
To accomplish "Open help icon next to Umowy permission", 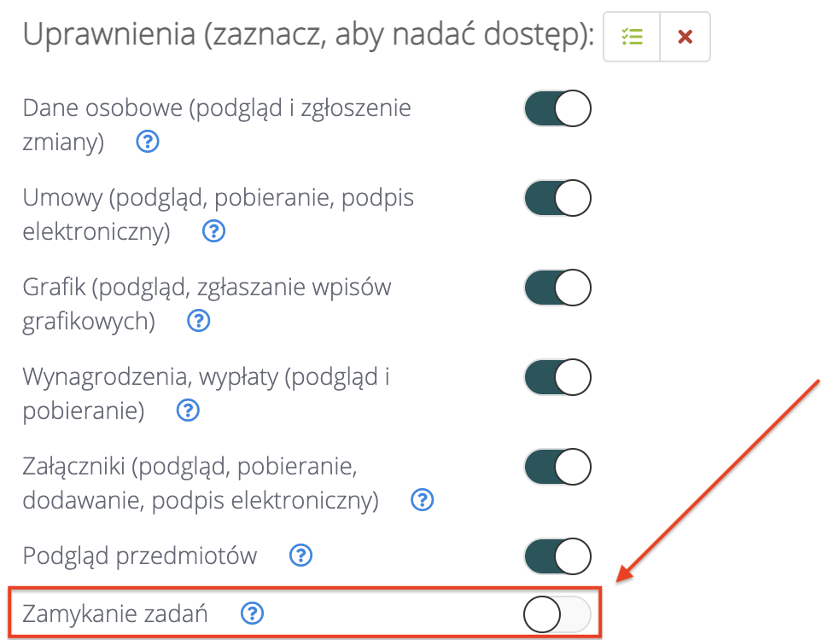I will 213,231.
